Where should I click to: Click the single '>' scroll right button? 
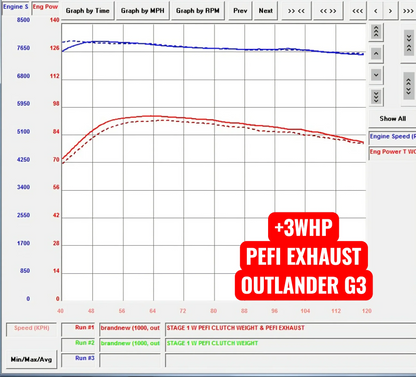tap(390, 11)
